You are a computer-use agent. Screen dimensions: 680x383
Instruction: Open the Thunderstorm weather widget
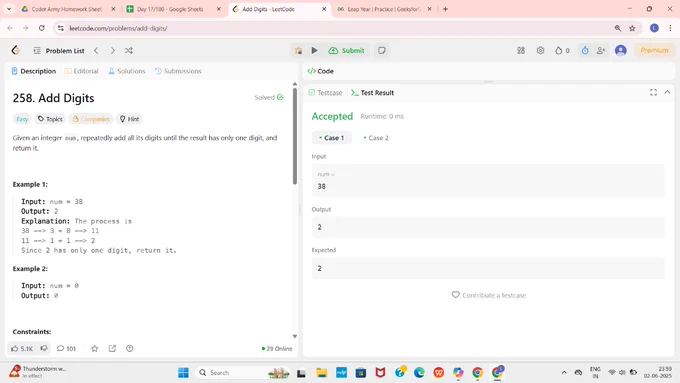pyautogui.click(x=38, y=372)
